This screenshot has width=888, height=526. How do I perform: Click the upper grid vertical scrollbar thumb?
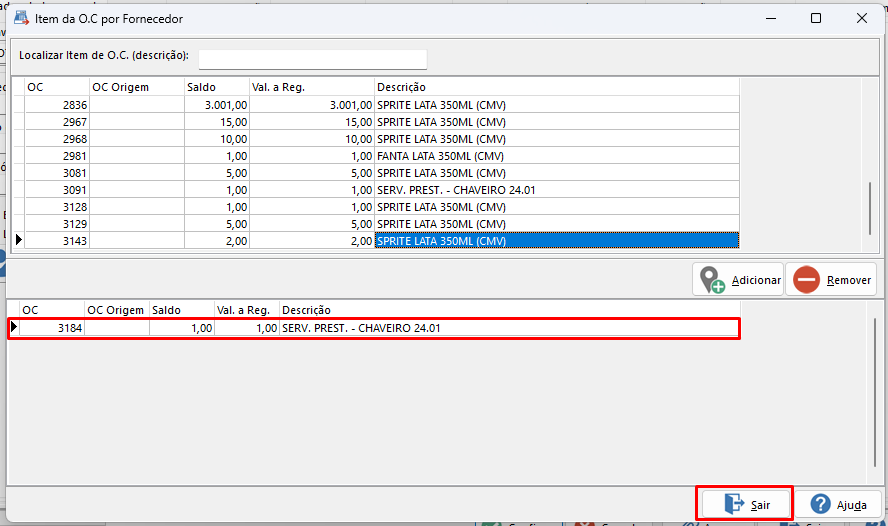[x=870, y=208]
